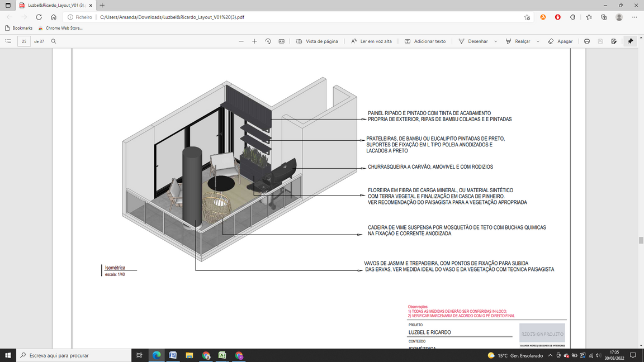Viewport: 644px width, 362px height.
Task: Open the find-in-document search icon
Action: (x=54, y=41)
